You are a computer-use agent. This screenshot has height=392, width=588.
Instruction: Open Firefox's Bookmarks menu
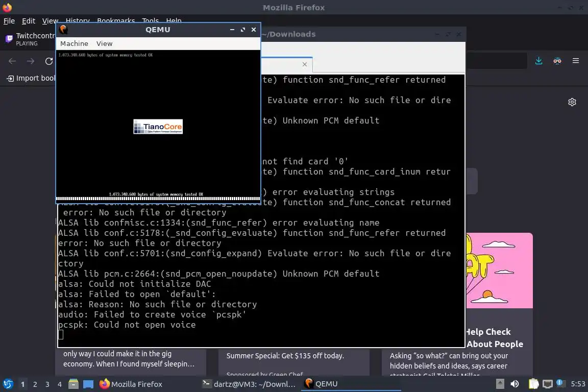click(116, 20)
